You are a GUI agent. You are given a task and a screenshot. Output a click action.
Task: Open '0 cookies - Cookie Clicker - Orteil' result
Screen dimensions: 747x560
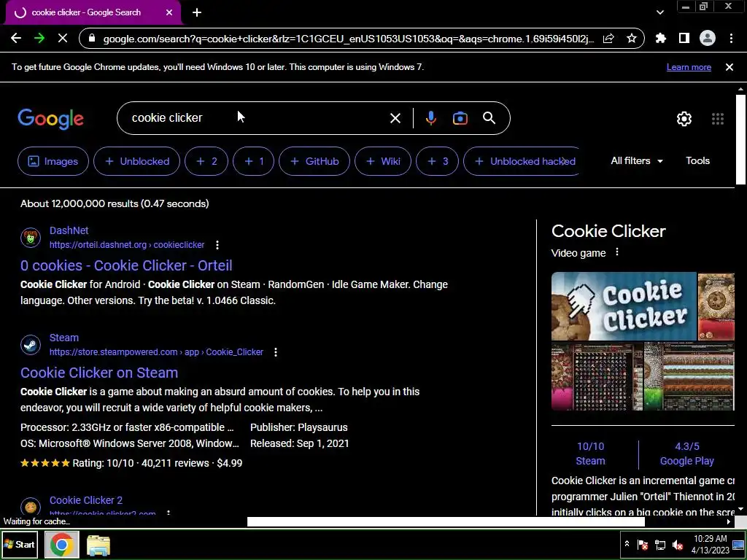tap(126, 265)
